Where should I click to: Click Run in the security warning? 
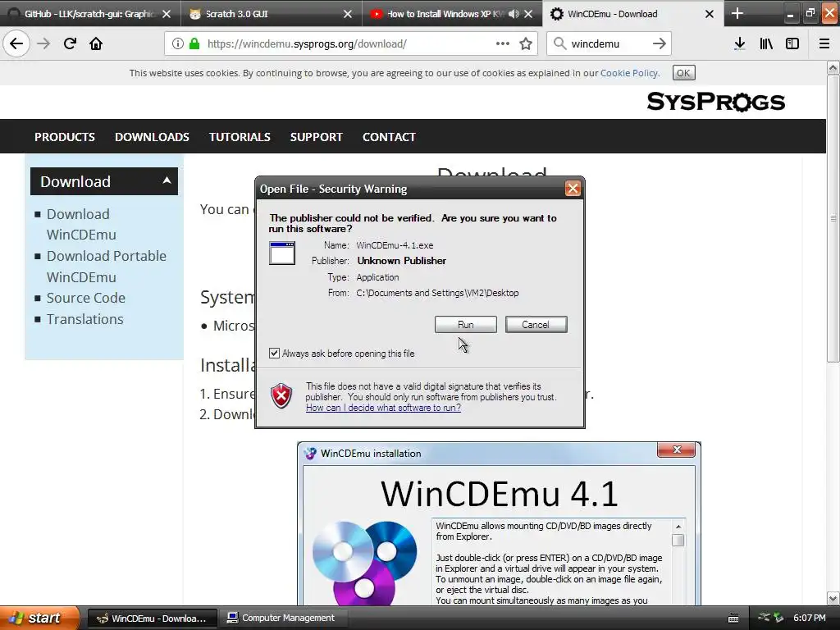tap(466, 325)
